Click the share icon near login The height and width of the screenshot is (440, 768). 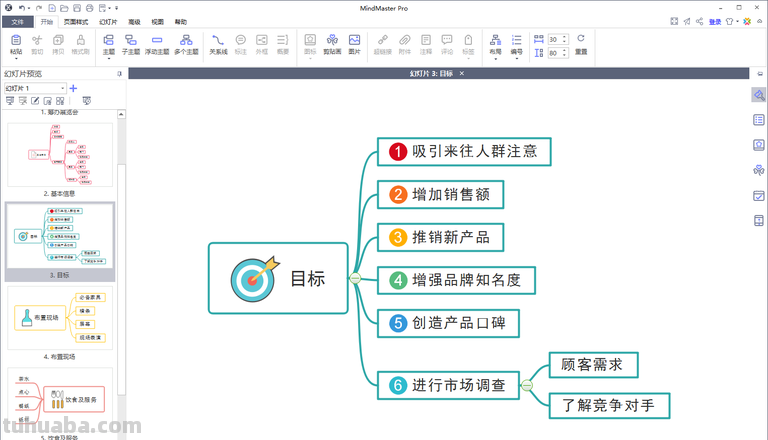tap(699, 21)
